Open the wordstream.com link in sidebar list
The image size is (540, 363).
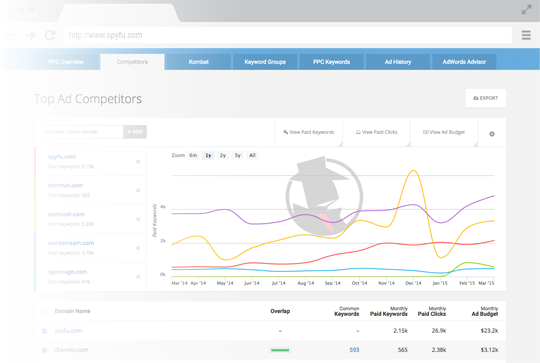[x=71, y=243]
